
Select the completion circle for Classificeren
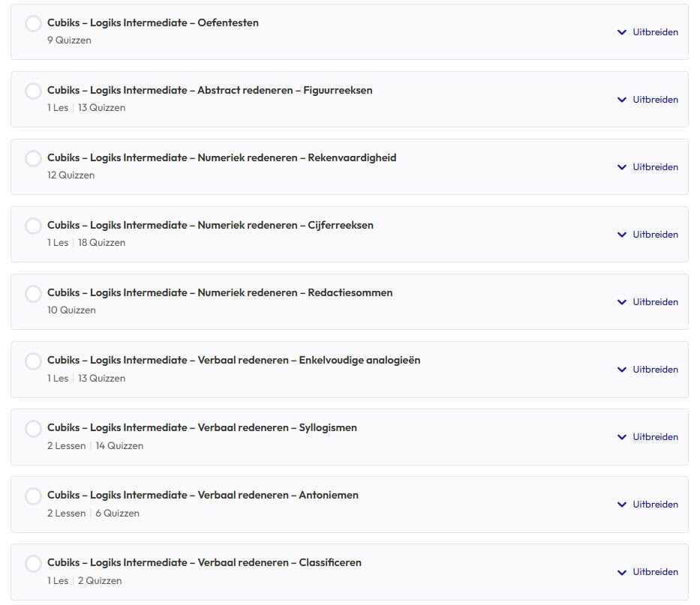[x=33, y=563]
